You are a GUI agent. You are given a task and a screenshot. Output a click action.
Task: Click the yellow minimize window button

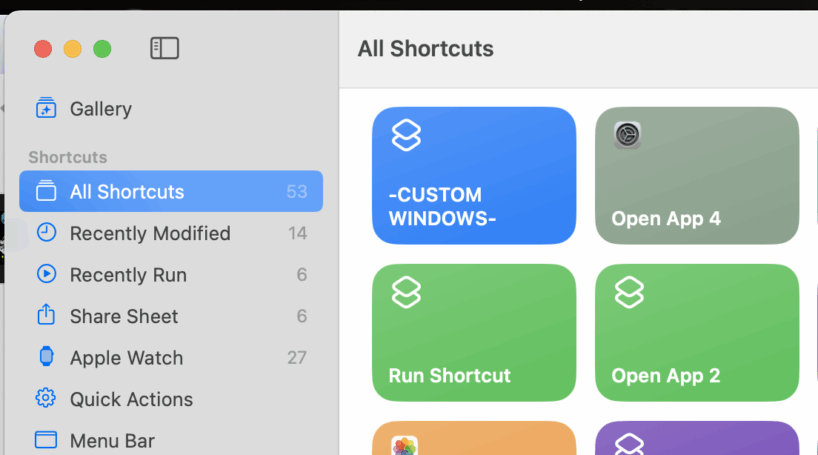point(73,49)
